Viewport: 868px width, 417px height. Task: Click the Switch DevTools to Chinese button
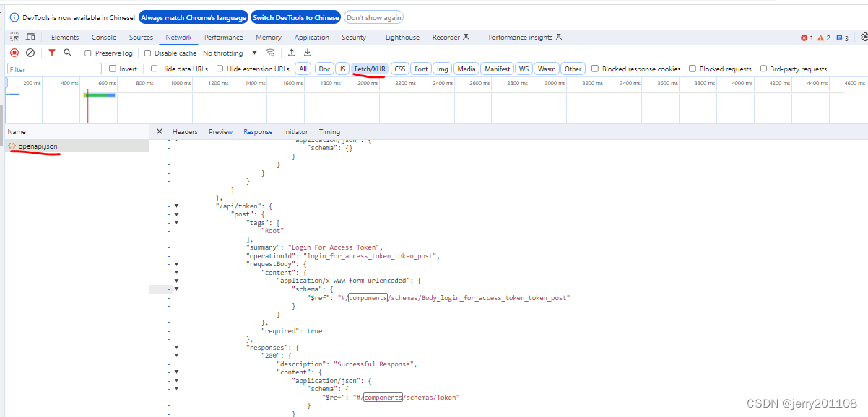click(x=295, y=17)
